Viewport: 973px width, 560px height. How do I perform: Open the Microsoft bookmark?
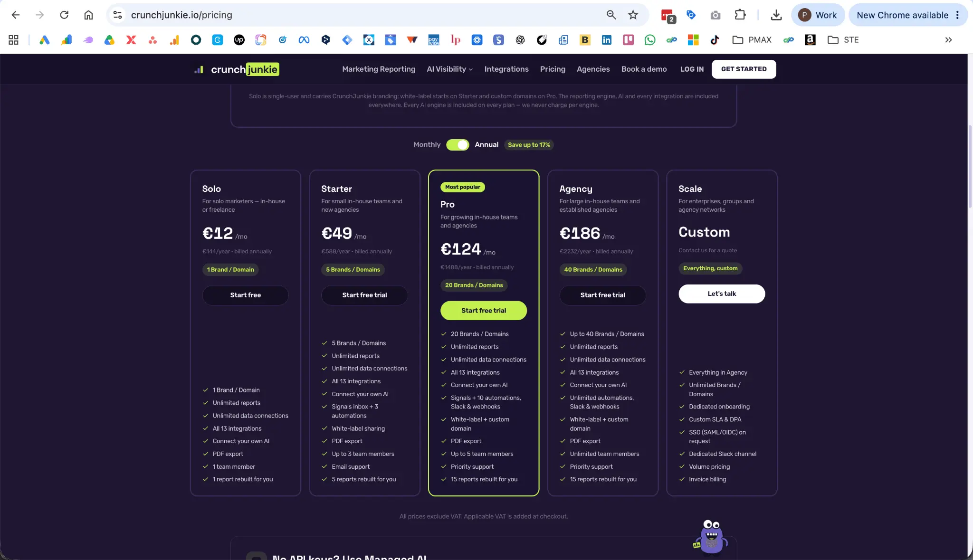pos(693,40)
